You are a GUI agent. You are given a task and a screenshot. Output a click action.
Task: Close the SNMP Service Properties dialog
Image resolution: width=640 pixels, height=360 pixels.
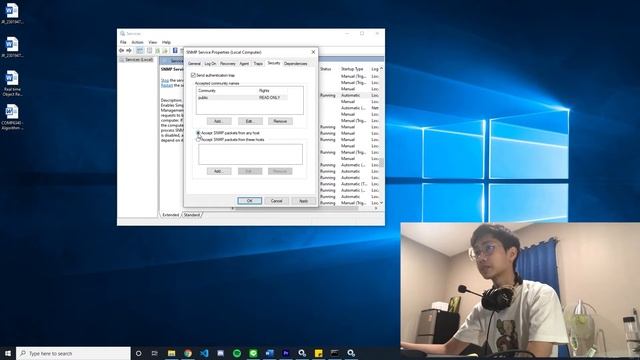coord(313,52)
